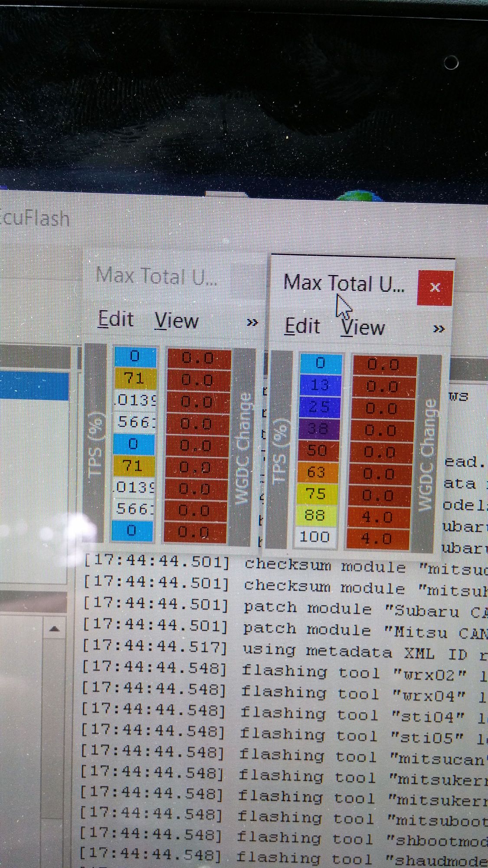Screen dimensions: 488x868
Task: Select the TPS 50 cell in right table
Action: [x=318, y=450]
